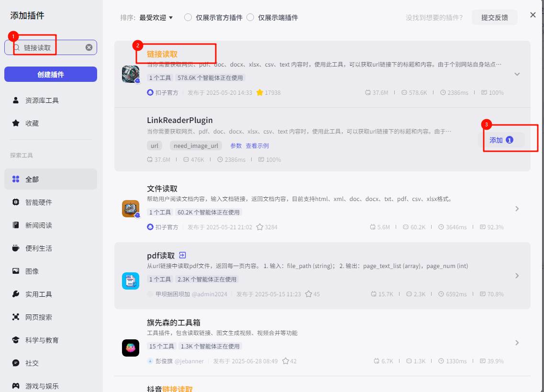Click the 文件读取 plugin book icon
This screenshot has width=544, height=392.
(x=131, y=209)
